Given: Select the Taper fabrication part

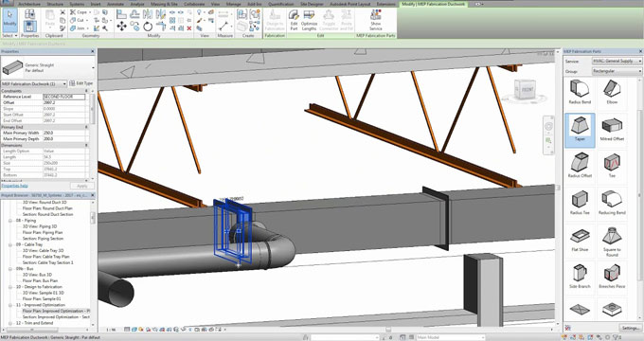Looking at the screenshot, I should click(x=580, y=130).
